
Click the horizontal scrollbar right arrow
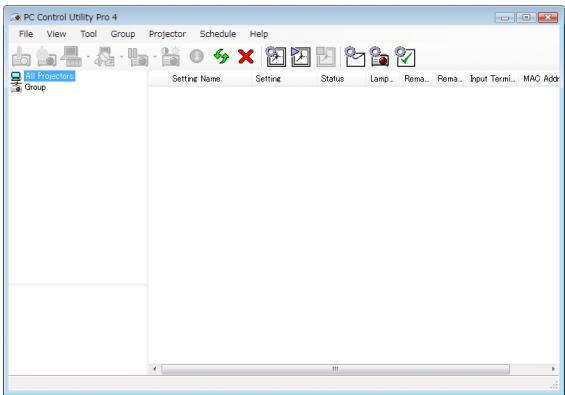click(x=553, y=369)
